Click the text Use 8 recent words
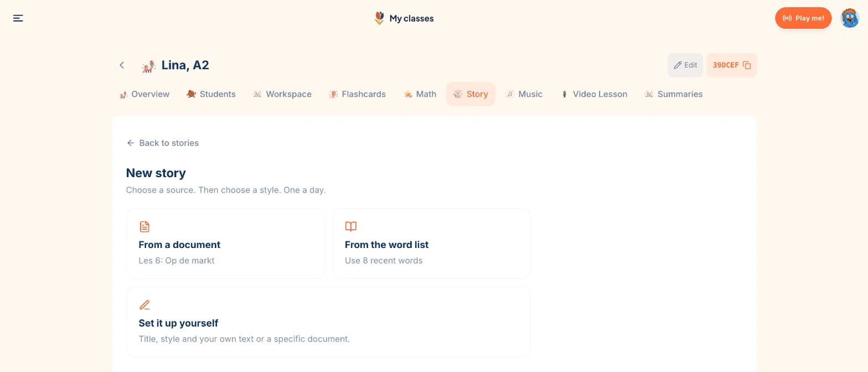The image size is (868, 372). [x=384, y=261]
